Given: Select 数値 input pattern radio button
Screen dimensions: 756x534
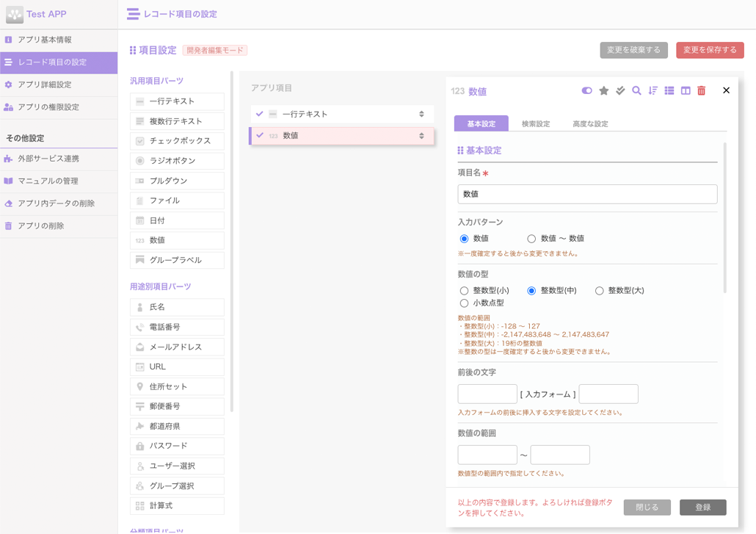Looking at the screenshot, I should [464, 239].
